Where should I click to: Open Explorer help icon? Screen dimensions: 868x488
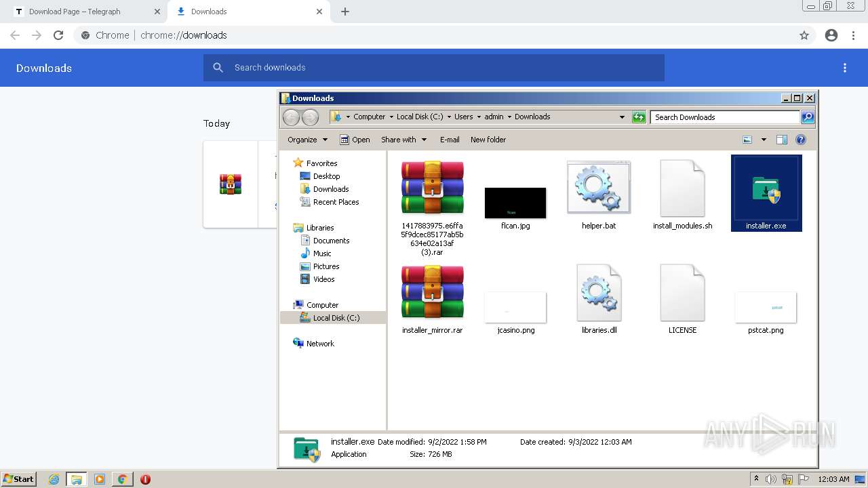[801, 140]
